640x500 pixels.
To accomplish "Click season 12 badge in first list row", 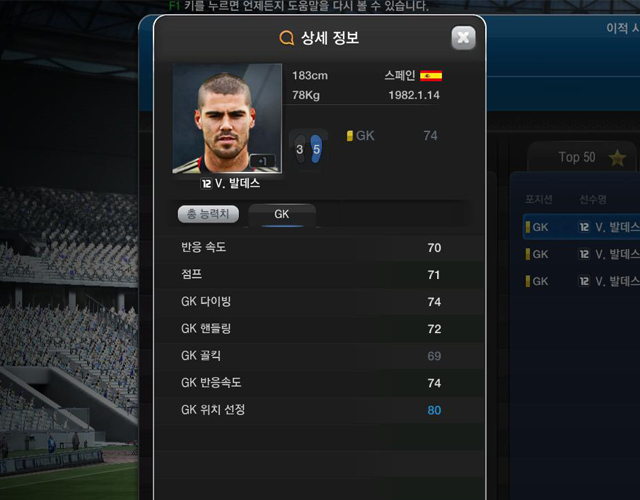I will (x=584, y=227).
